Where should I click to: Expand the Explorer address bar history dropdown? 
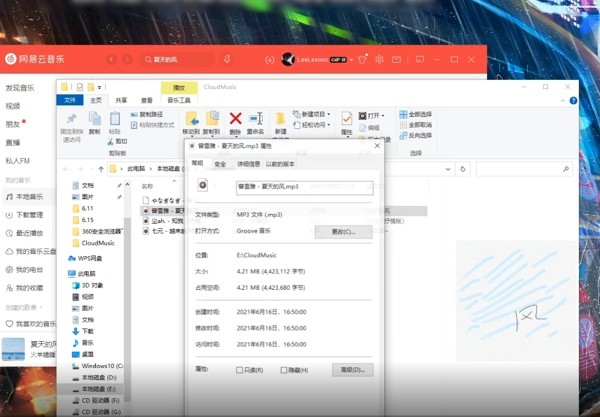(448, 169)
